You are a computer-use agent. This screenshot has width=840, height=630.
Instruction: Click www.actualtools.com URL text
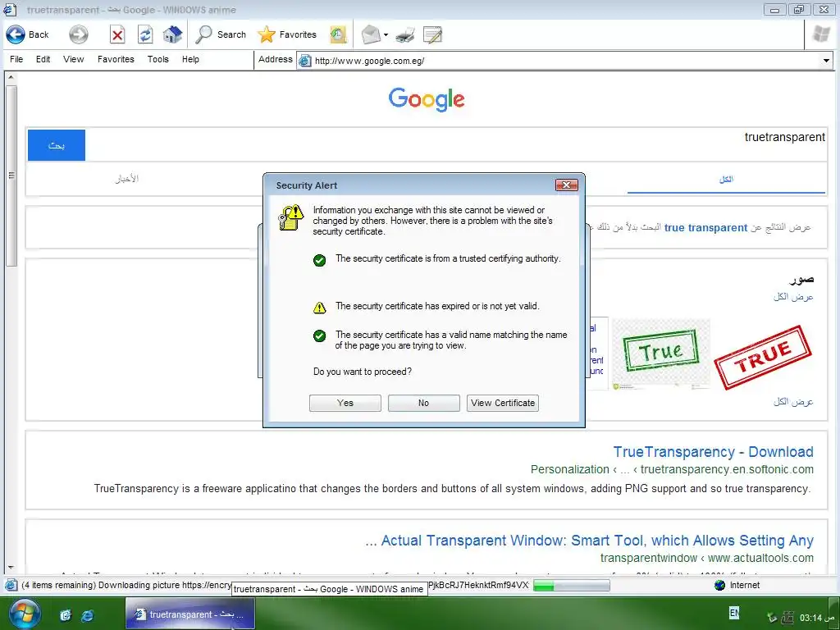coord(760,558)
